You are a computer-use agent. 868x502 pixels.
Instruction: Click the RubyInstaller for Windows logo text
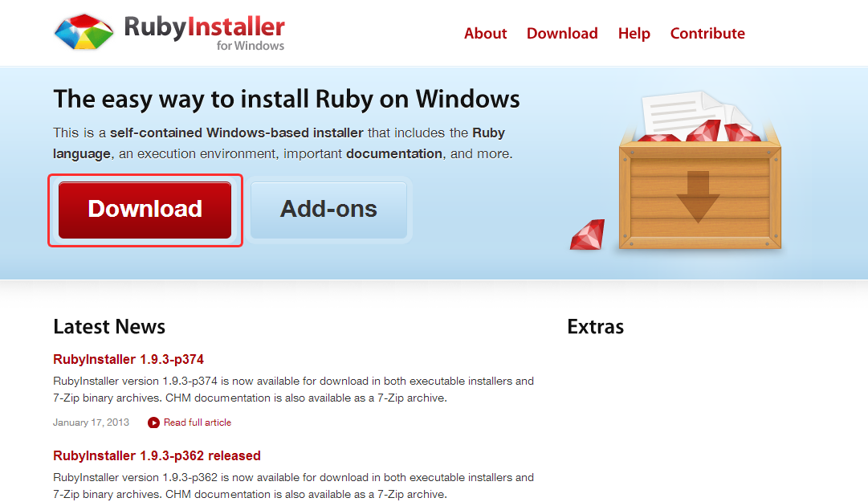pyautogui.click(x=204, y=33)
